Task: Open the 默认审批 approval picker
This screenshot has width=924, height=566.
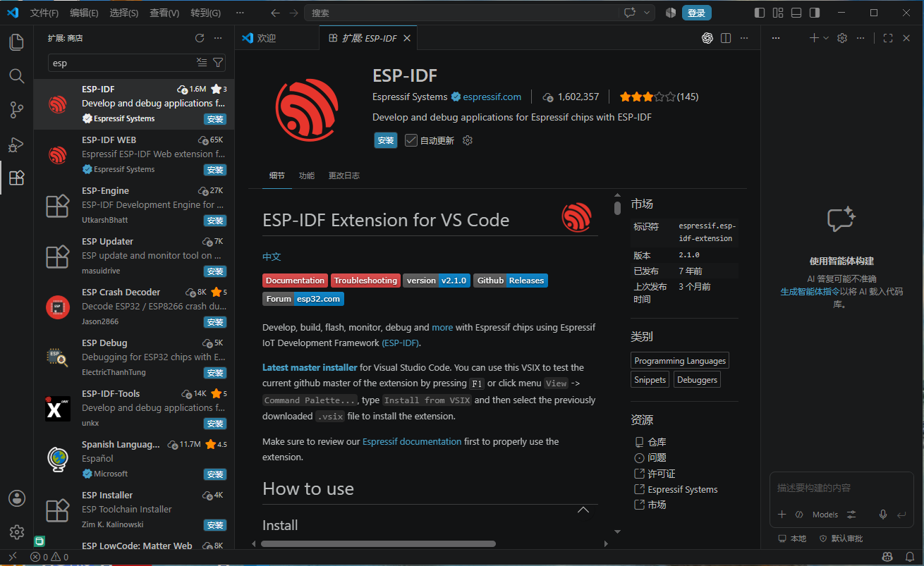Action: coord(841,539)
